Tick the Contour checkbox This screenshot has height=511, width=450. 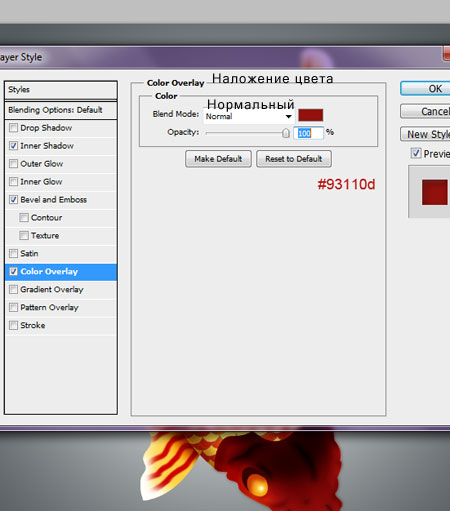(x=24, y=218)
